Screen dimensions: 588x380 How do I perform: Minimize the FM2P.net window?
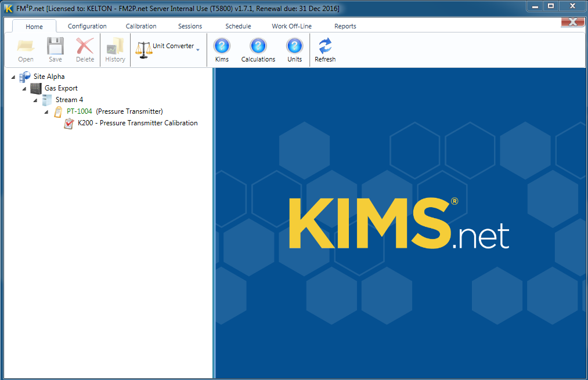pyautogui.click(x=535, y=6)
